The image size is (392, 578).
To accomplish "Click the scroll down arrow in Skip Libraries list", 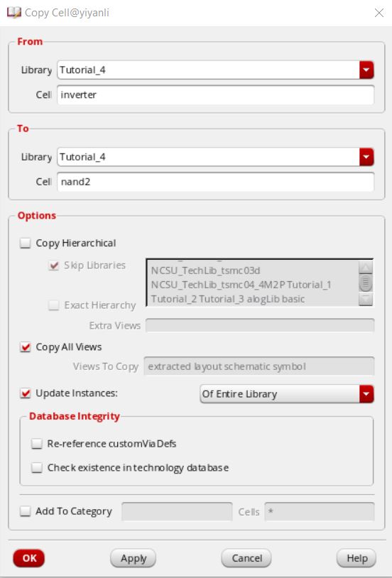I will 366,299.
